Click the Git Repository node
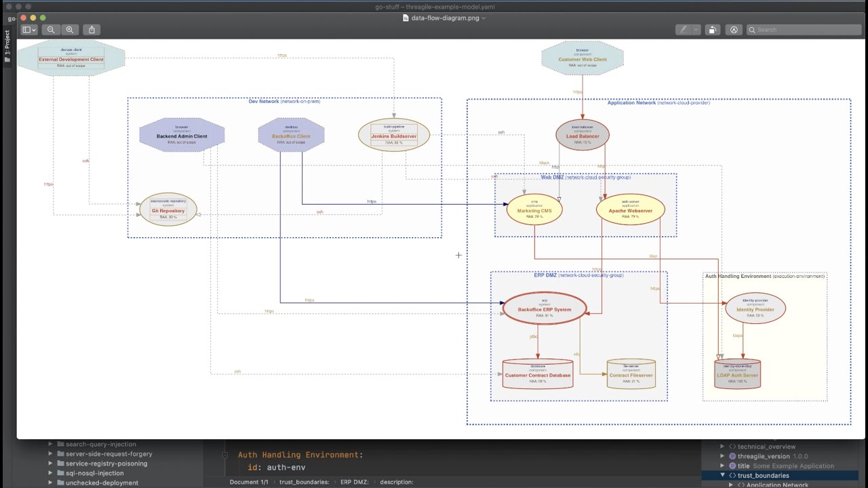868x488 pixels. (168, 209)
